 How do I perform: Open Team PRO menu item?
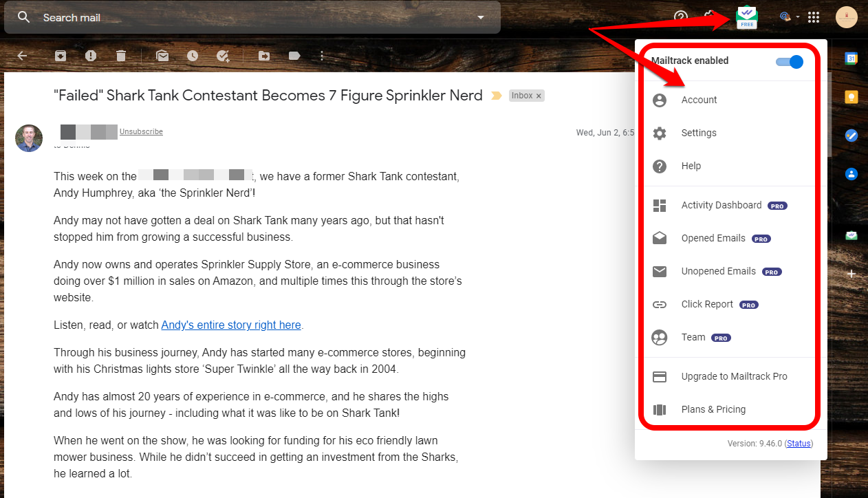(x=730, y=337)
